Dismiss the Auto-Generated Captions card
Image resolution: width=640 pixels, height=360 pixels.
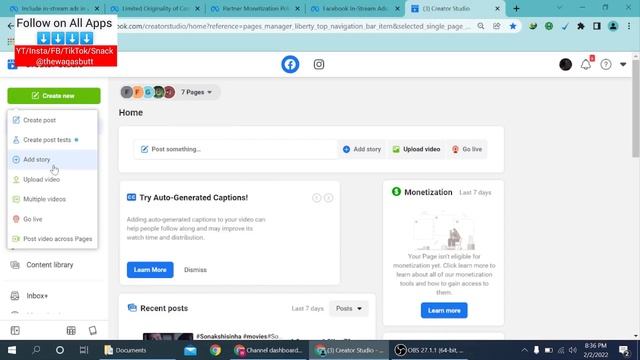[x=196, y=270]
